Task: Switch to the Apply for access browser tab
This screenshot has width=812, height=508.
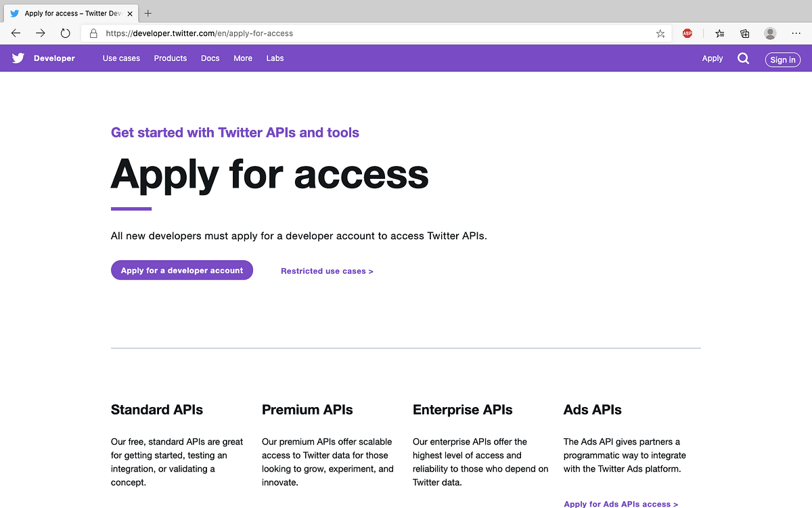Action: coord(68,12)
